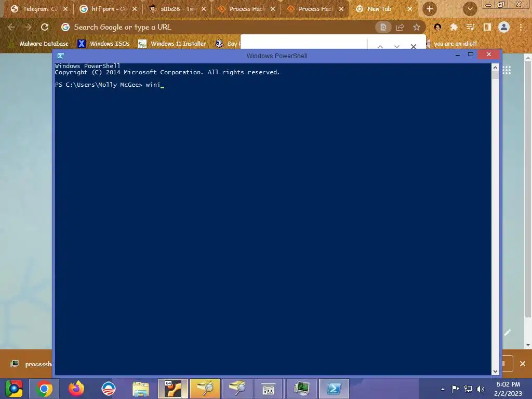The image size is (532, 399).
Task: Close the Chrome find bar
Action: point(413,46)
